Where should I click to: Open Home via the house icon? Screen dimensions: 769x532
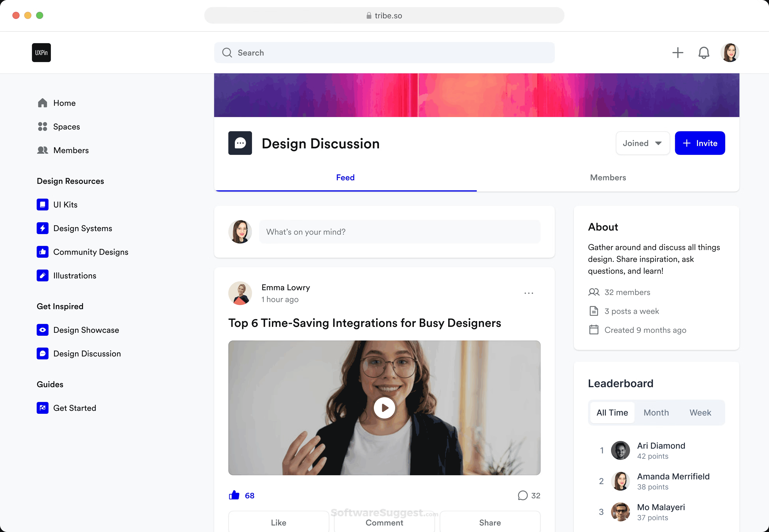point(42,103)
